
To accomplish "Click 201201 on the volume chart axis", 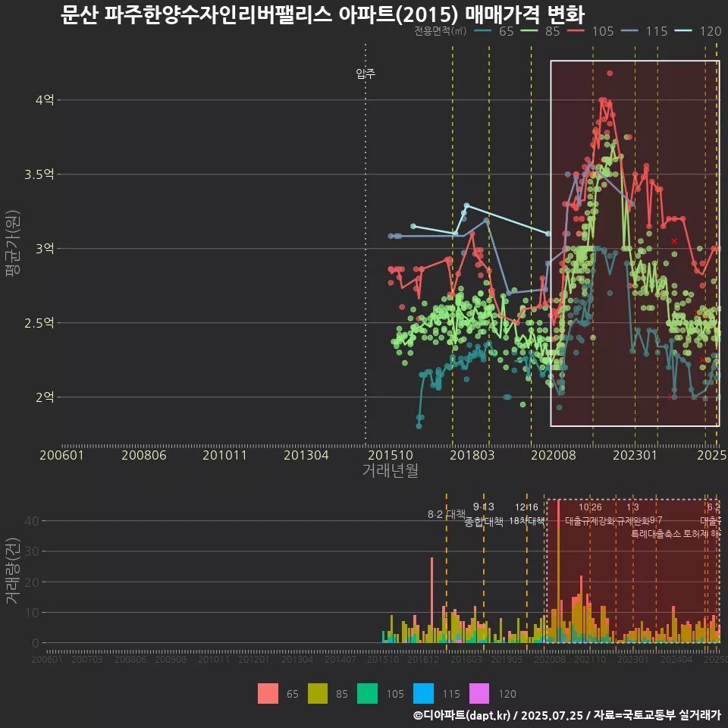I will 254,659.
